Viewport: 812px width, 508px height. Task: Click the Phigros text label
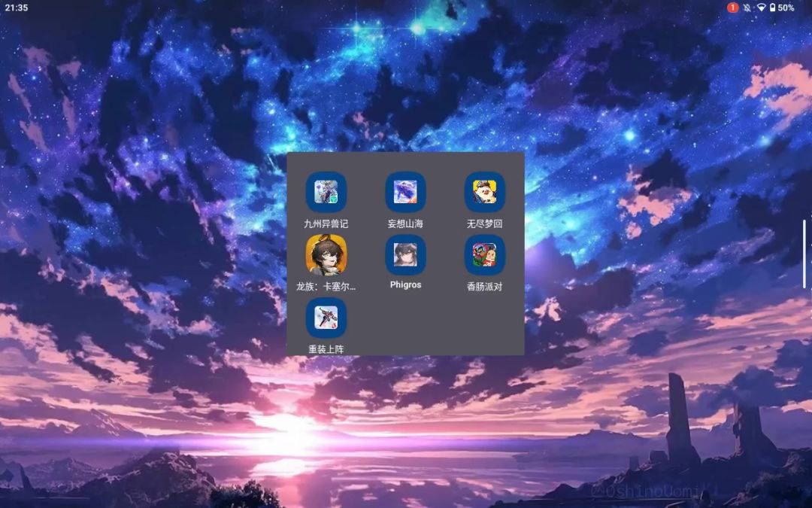405,285
